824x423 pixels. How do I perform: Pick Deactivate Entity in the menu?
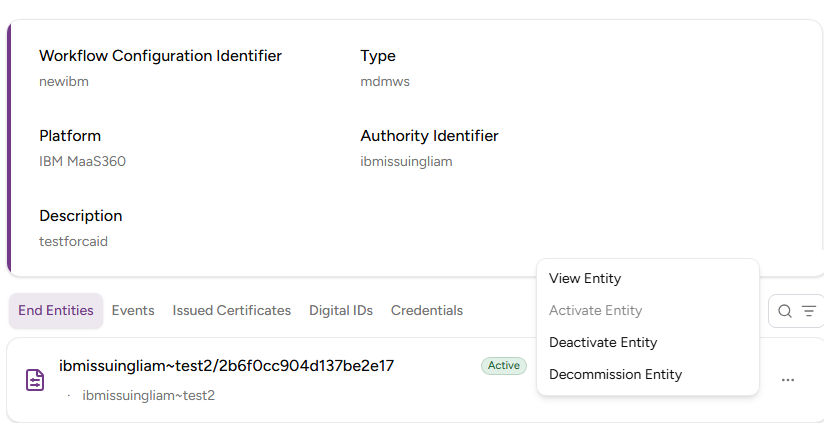(603, 343)
